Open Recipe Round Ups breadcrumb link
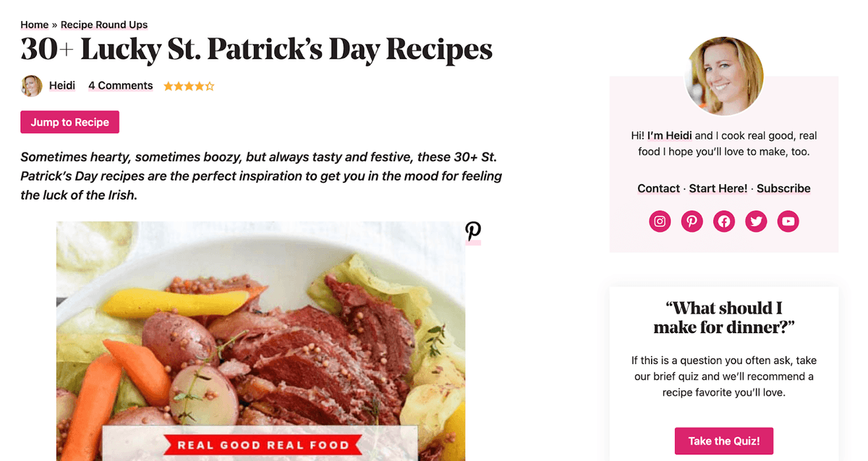Viewport: 868px width, 461px height. pos(103,25)
